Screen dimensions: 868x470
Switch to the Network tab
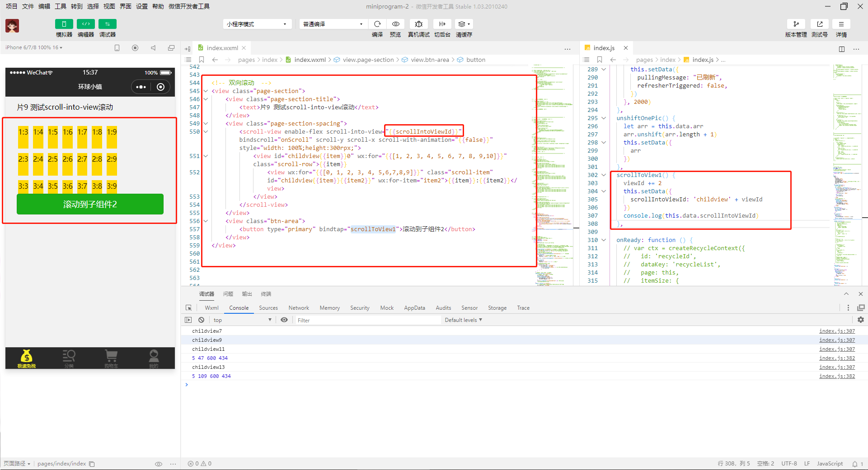point(299,308)
